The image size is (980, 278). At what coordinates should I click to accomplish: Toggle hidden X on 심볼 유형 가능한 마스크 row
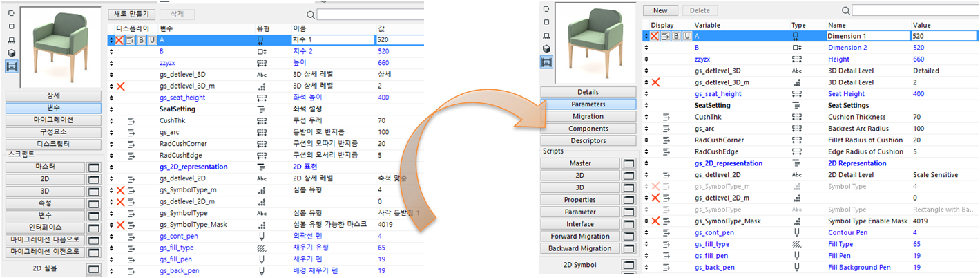point(120,225)
